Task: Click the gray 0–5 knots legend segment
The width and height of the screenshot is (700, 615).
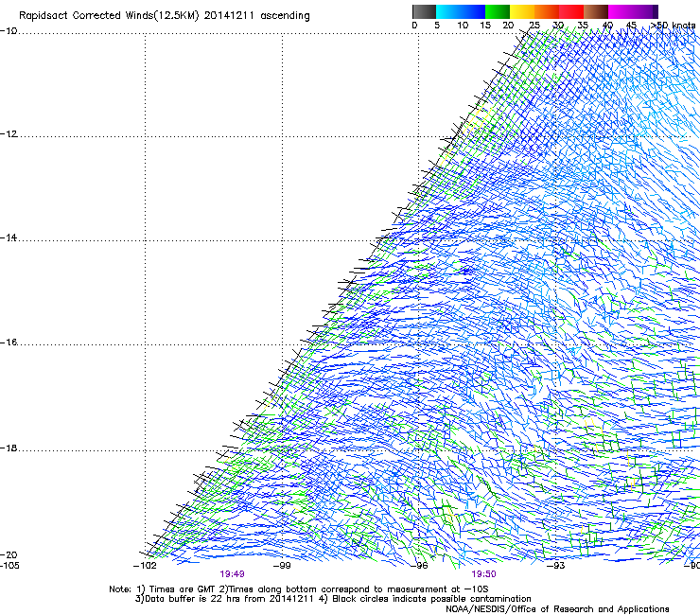Action: point(424,11)
